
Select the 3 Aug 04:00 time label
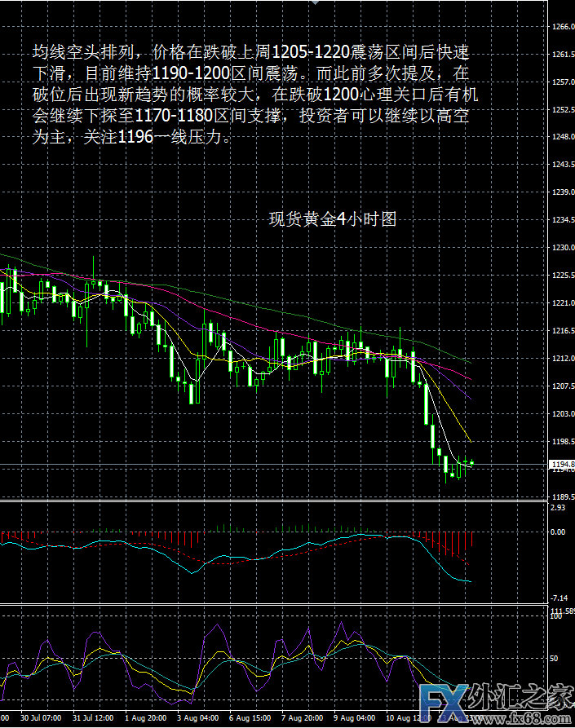click(x=199, y=719)
